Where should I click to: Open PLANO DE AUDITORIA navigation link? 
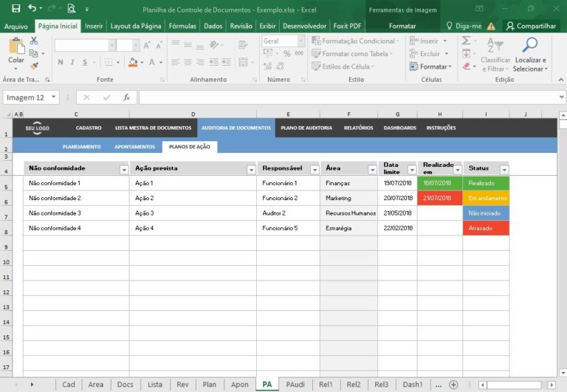tap(306, 128)
